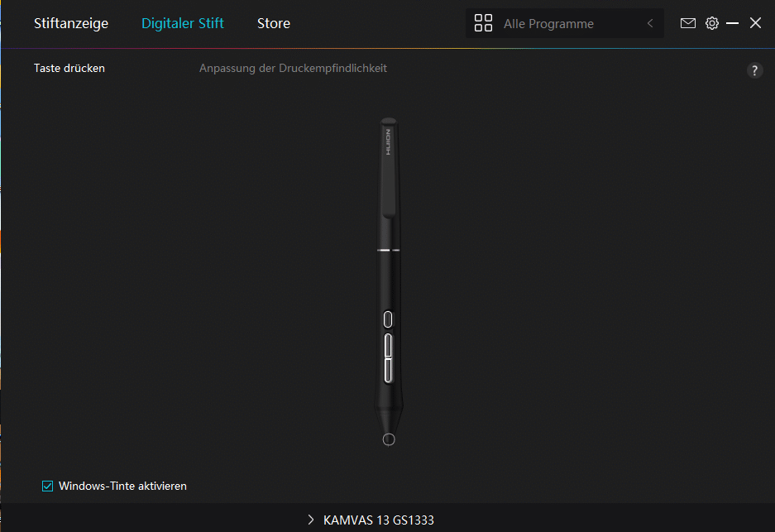Switch to the Stiftanzeige tab
This screenshot has width=775, height=532.
(71, 23)
